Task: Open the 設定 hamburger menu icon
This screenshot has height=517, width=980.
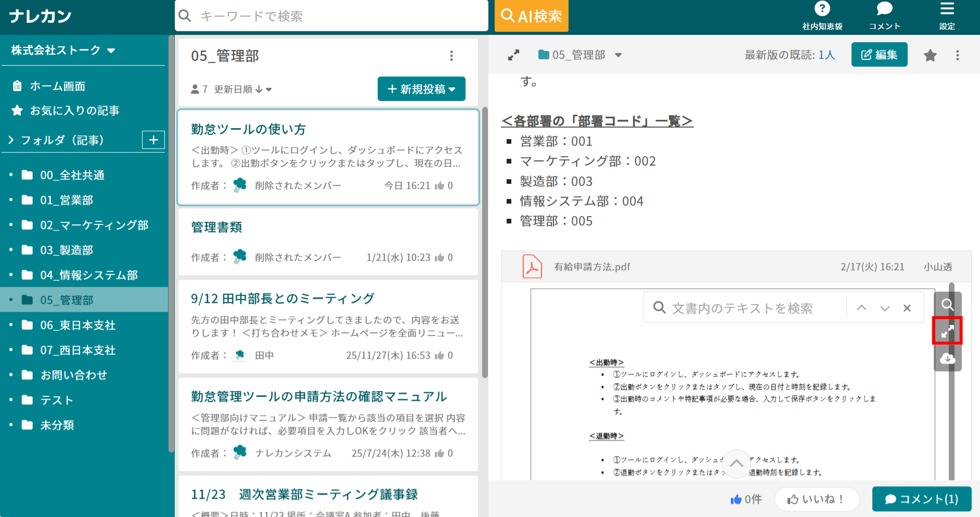Action: point(947,8)
